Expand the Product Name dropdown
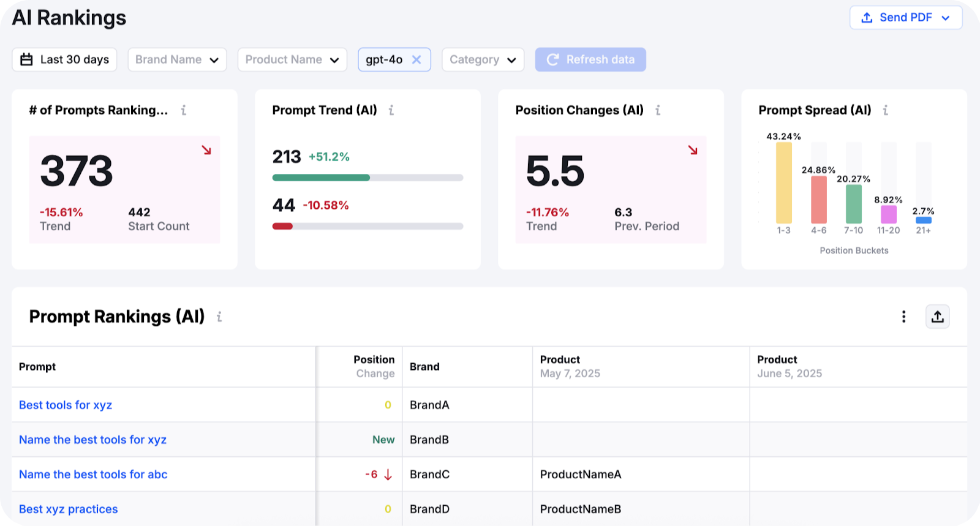Viewport: 980px width, 526px height. pos(292,59)
